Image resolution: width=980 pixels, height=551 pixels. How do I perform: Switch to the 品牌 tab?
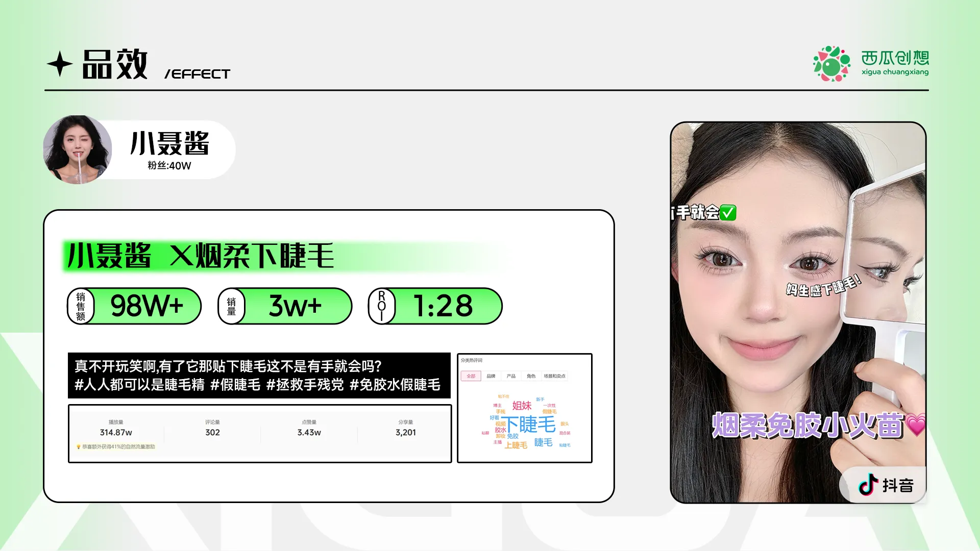(491, 376)
